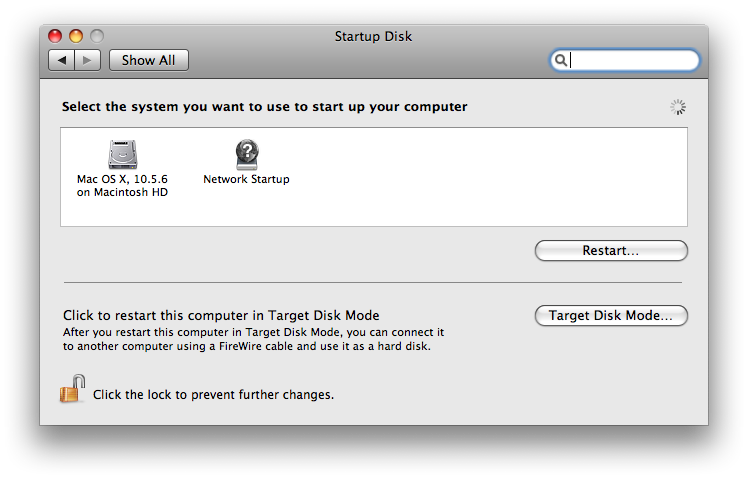The height and width of the screenshot is (480, 748).
Task: Click the spinning progress indicator
Action: (x=678, y=107)
